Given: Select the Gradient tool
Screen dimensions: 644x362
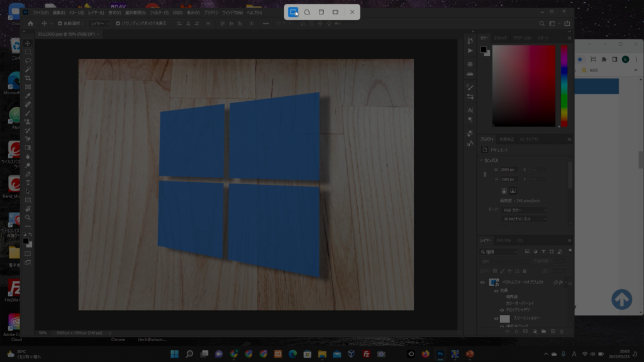Looking at the screenshot, I should coord(28,148).
